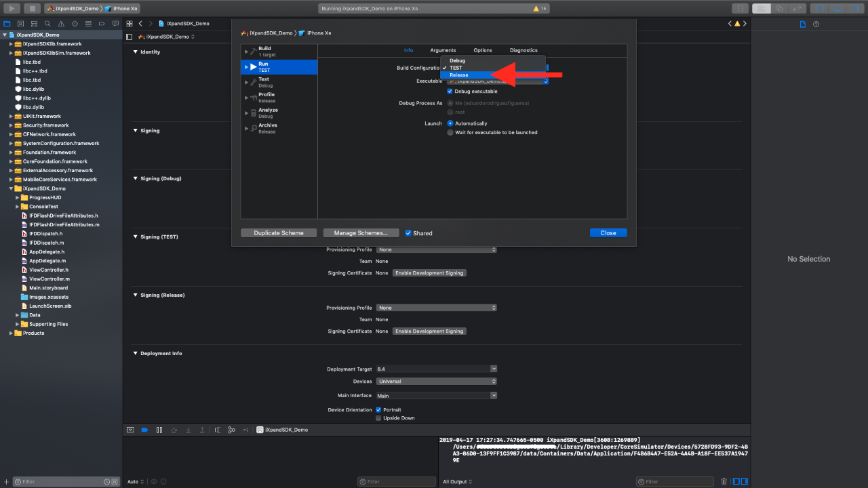Click Enable Development Signing under Signing (TEST)
The image size is (868, 488).
[429, 272]
